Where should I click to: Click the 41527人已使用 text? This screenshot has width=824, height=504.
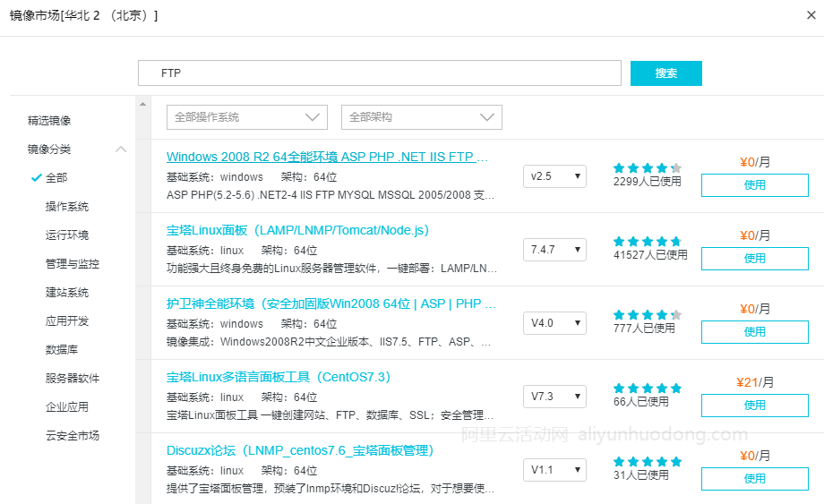(x=650, y=255)
